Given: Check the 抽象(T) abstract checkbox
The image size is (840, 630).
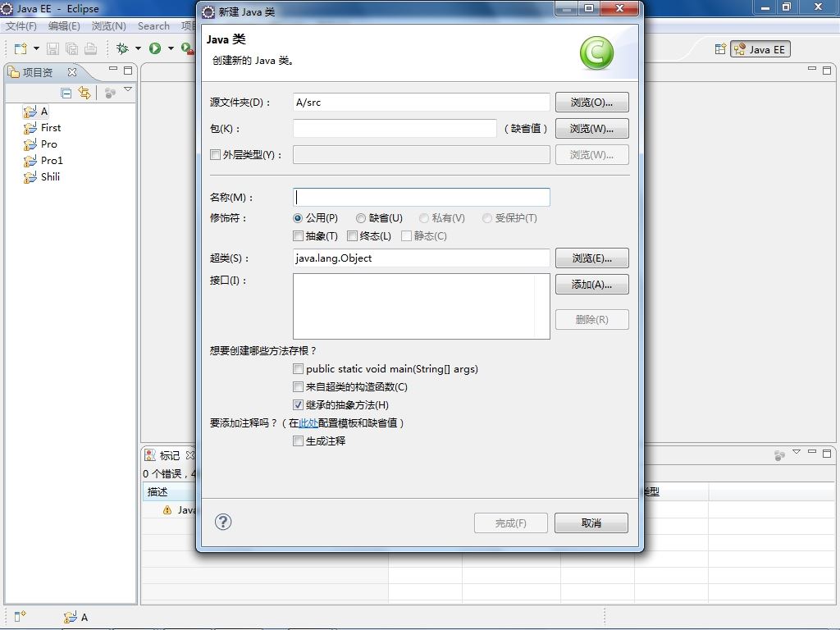Looking at the screenshot, I should (299, 235).
